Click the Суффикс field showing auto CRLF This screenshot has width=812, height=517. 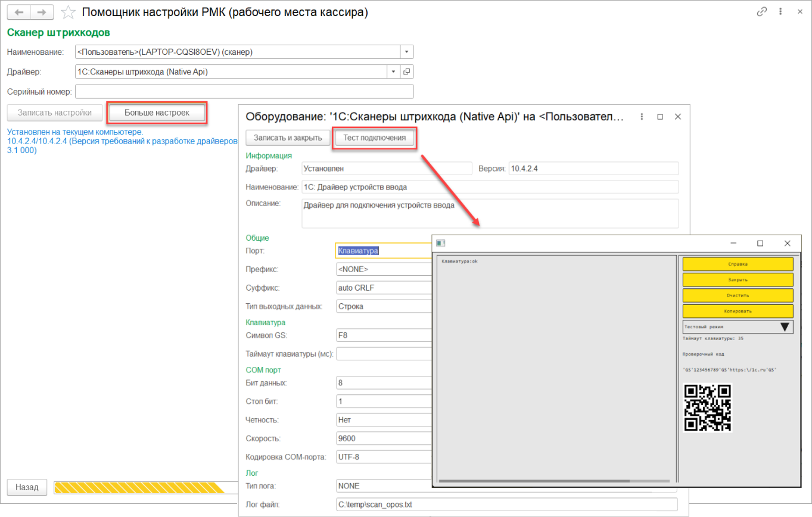tap(384, 288)
